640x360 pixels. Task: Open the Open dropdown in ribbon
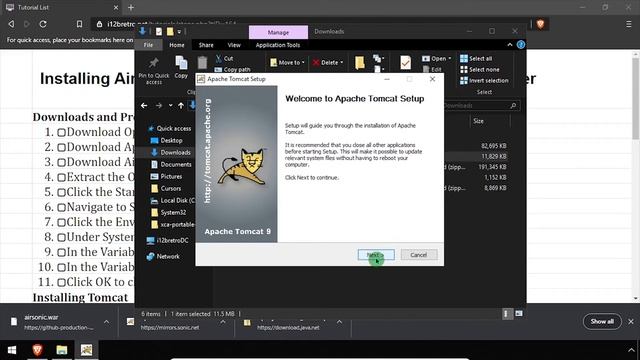tap(436, 58)
